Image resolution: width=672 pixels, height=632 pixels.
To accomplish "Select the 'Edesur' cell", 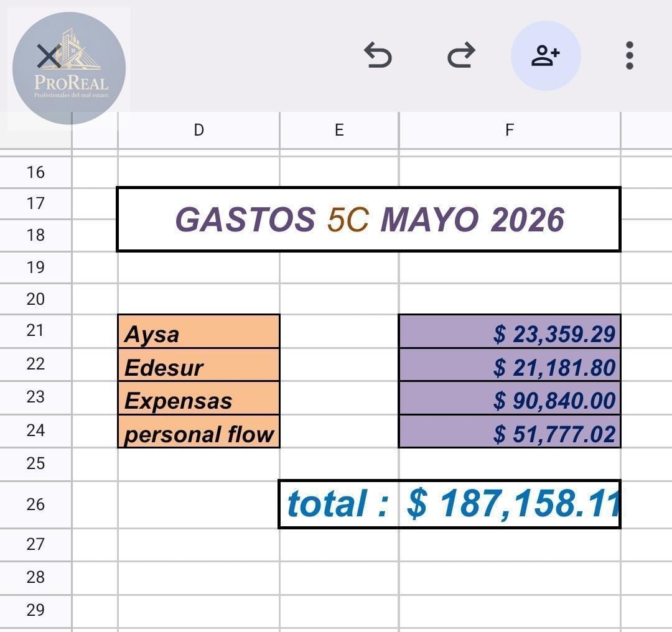I will [x=198, y=365].
